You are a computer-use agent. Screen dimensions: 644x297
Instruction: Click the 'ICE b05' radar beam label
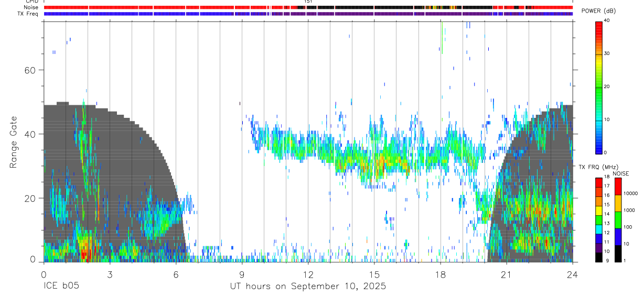tap(61, 287)
